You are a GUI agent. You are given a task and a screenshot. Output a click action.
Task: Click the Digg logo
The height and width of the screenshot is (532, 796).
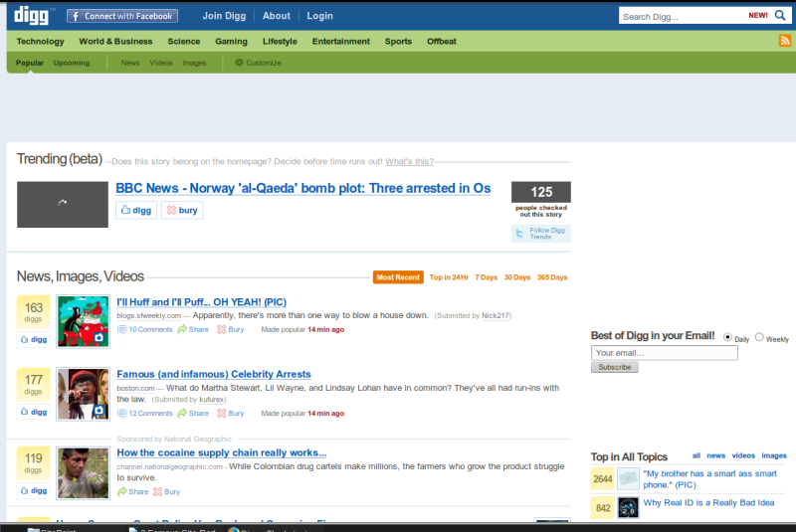(x=33, y=14)
